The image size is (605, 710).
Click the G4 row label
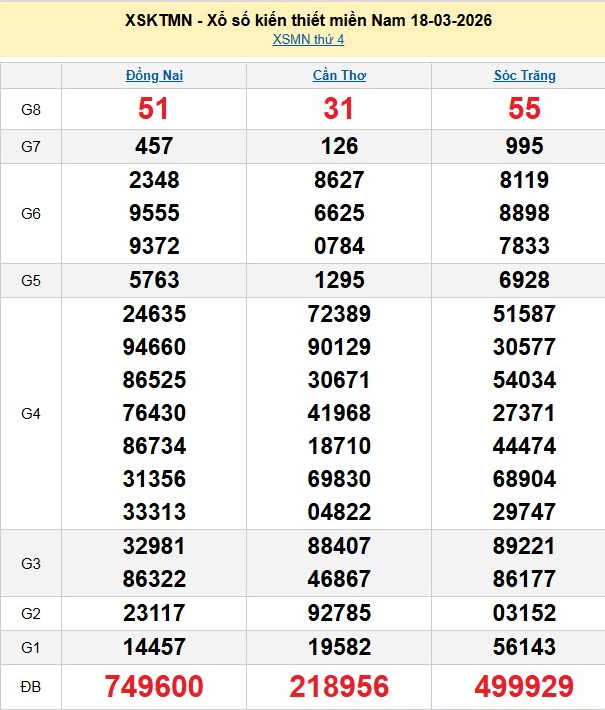pos(31,413)
